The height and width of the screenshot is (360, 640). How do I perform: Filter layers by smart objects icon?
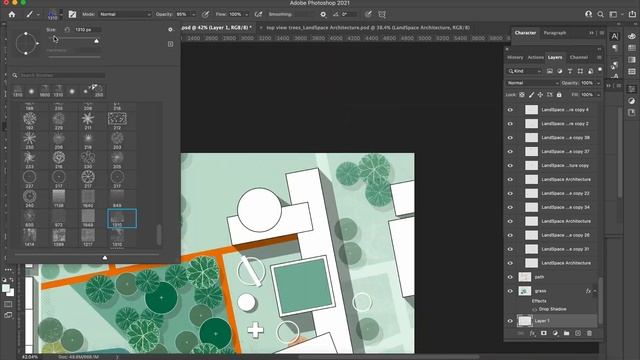click(590, 71)
